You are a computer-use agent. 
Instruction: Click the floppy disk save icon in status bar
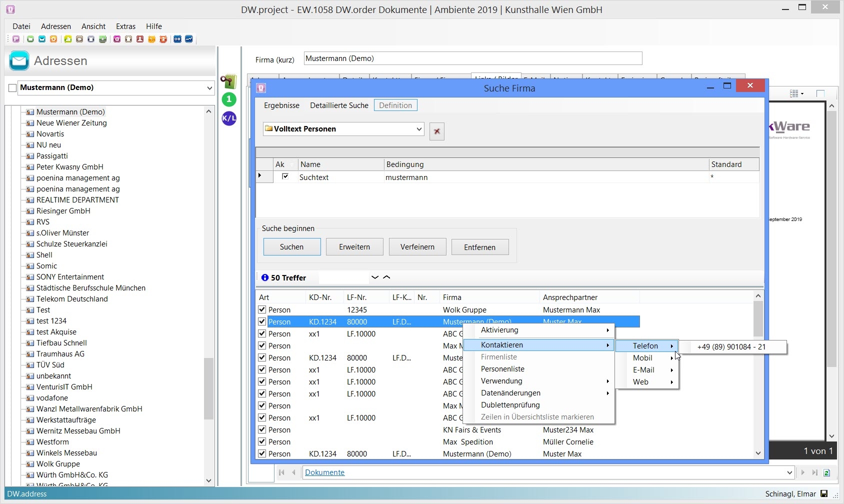tap(824, 494)
